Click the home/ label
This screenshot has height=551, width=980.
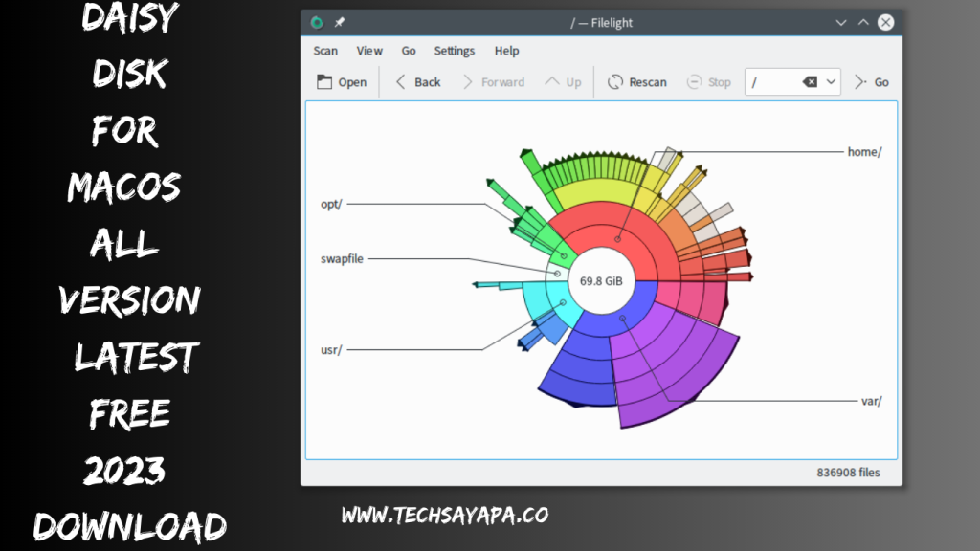click(x=864, y=152)
